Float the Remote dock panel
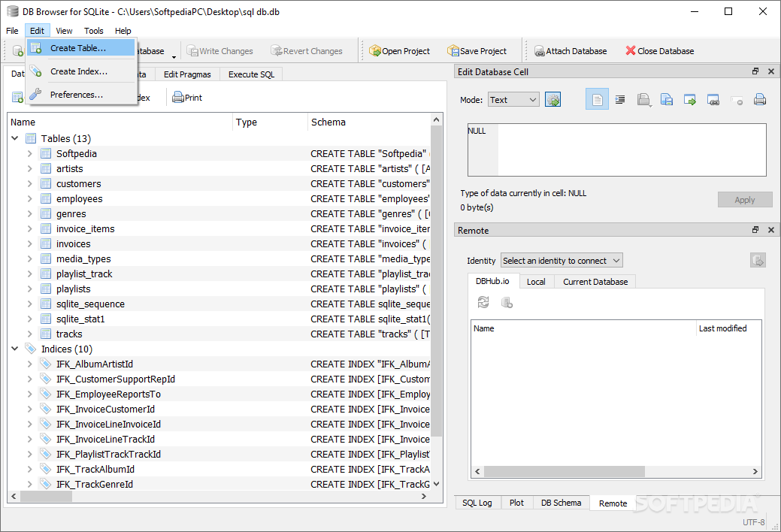 click(x=755, y=230)
